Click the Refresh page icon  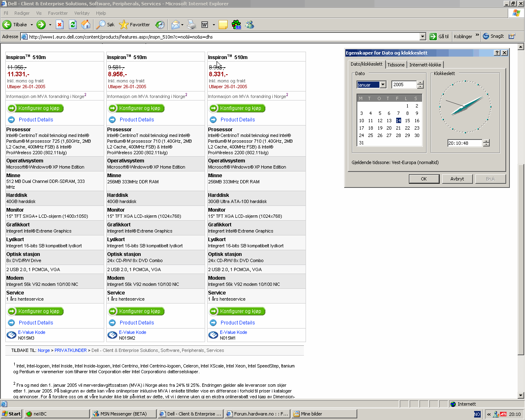pyautogui.click(x=73, y=25)
